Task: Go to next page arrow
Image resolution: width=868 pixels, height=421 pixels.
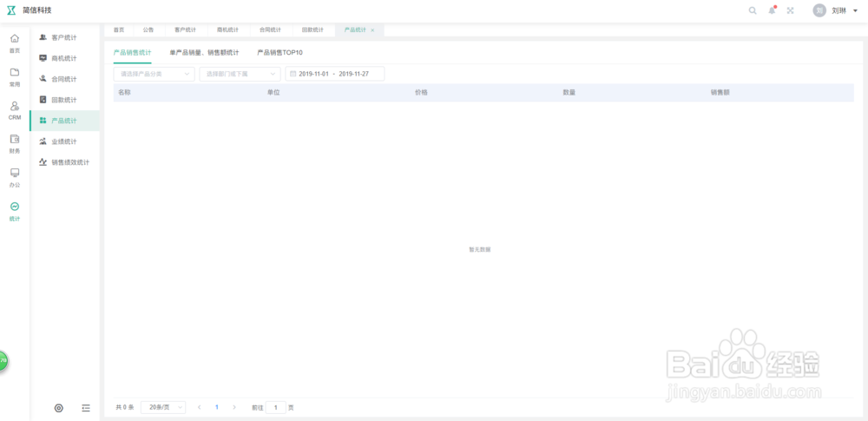Action: tap(234, 407)
